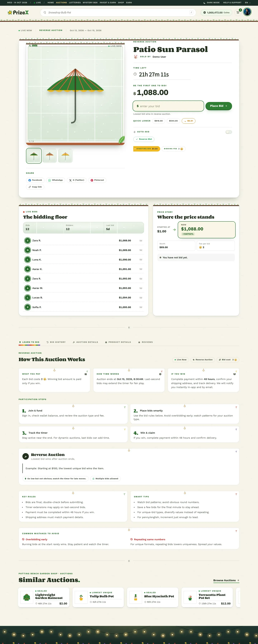Screen dimensions: 258x644
Task: Select the $0.01 quick lower option
Action: 189,121
